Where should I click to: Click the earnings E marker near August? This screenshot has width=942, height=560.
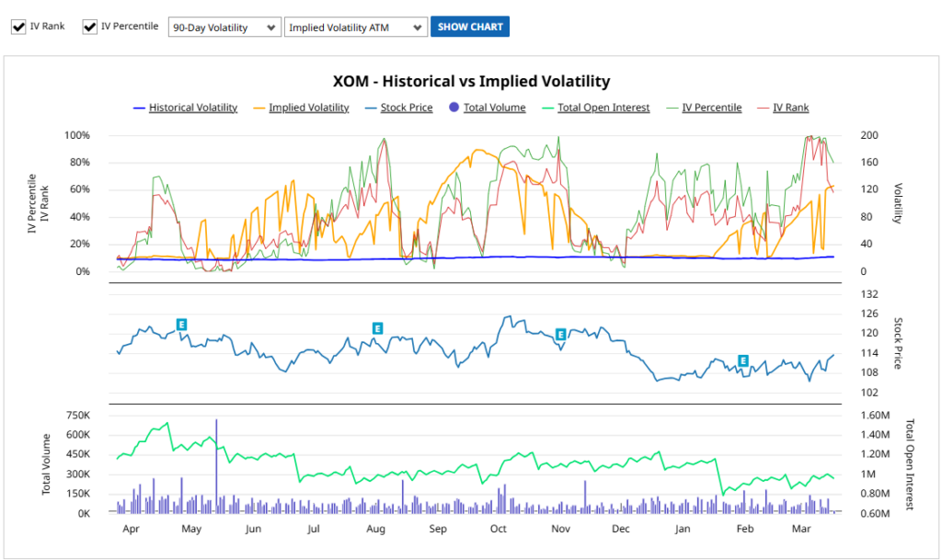click(377, 328)
